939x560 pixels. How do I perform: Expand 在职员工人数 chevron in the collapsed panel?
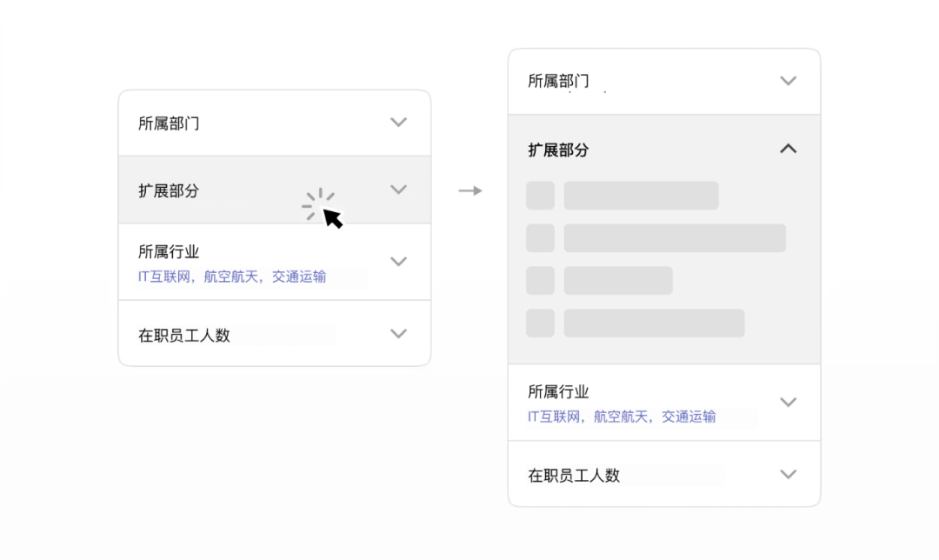(x=398, y=334)
